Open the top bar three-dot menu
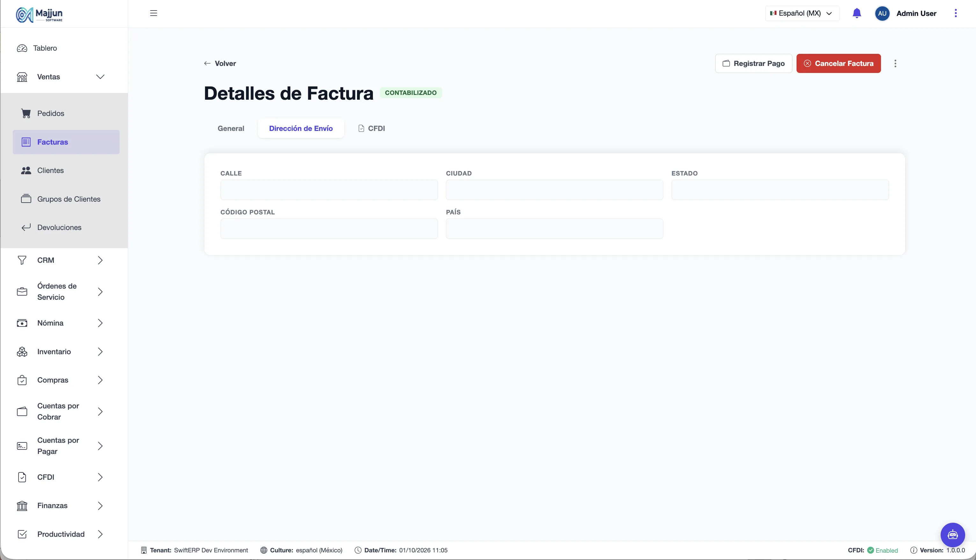Image resolution: width=976 pixels, height=560 pixels. tap(956, 13)
